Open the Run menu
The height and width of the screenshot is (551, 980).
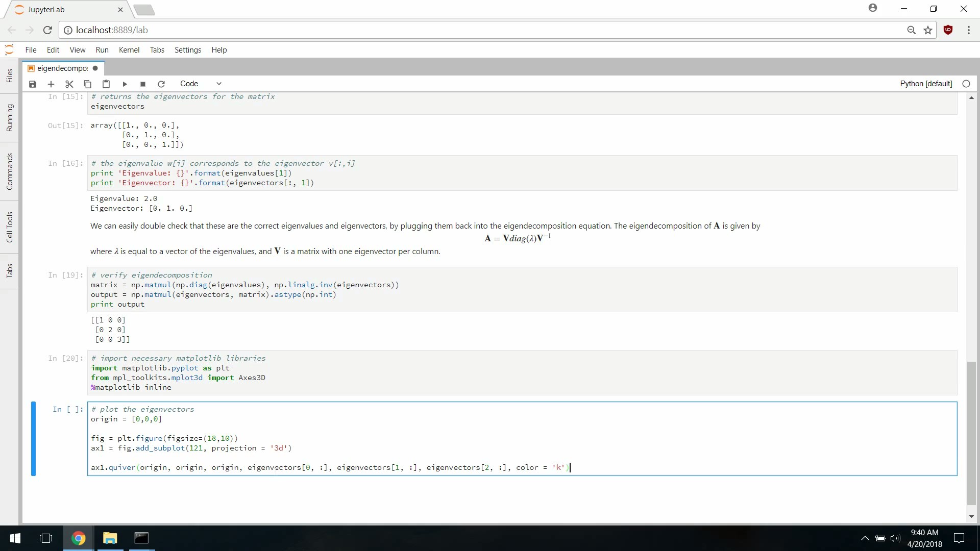[102, 50]
